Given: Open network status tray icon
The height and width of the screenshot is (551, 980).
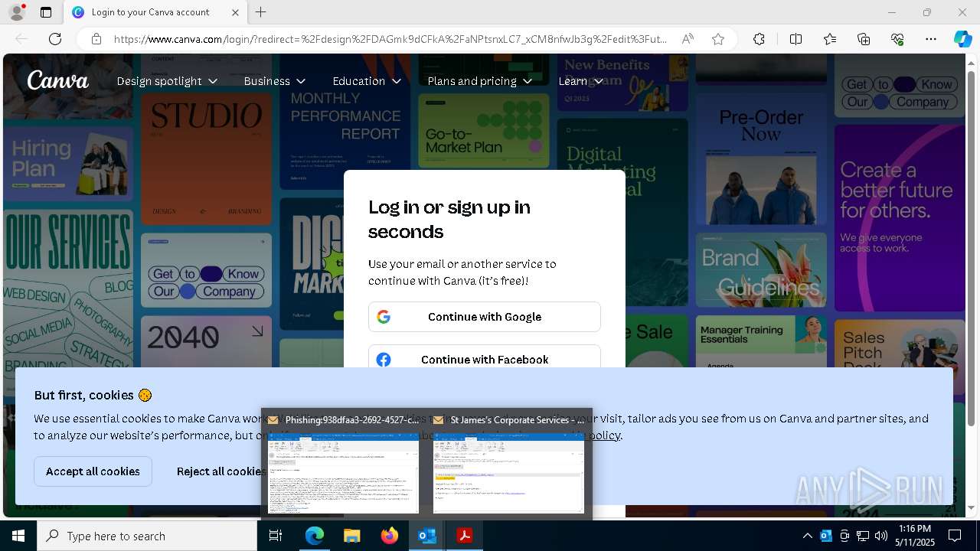Looking at the screenshot, I should [863, 536].
